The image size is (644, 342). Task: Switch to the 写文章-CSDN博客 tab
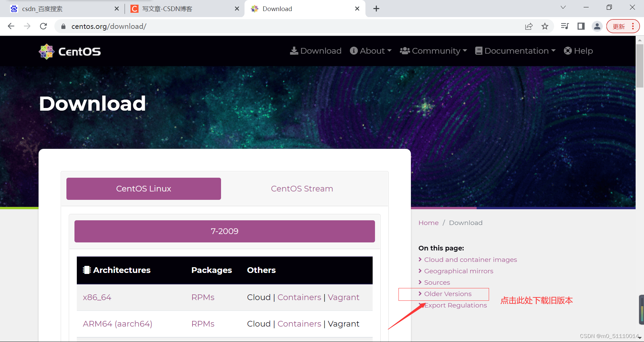[184, 9]
